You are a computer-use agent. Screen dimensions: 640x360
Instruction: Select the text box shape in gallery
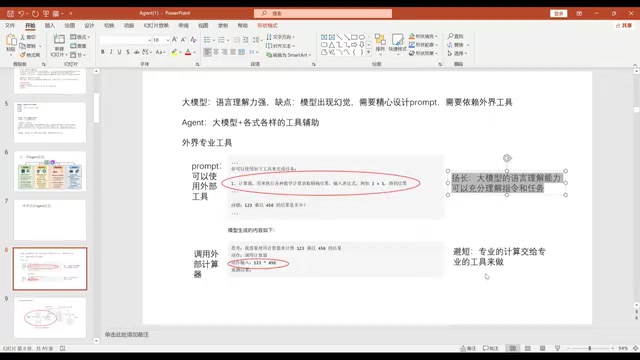pos(324,37)
